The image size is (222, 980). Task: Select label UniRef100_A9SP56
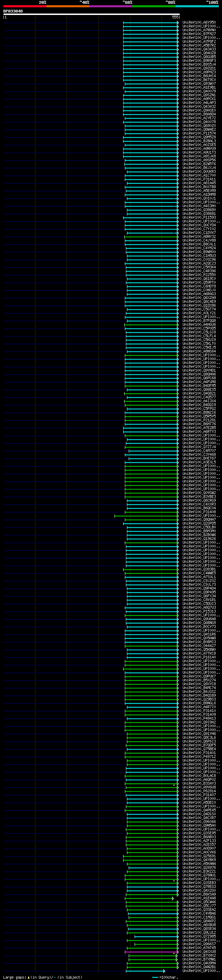point(199,160)
